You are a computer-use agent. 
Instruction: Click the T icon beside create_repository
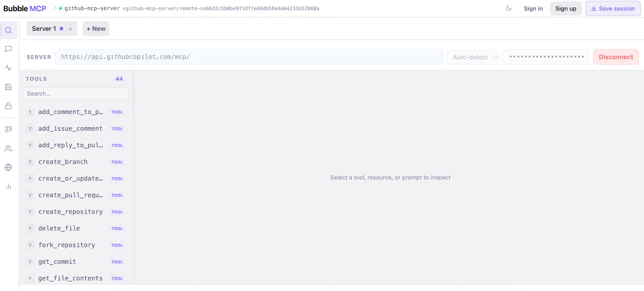[x=30, y=212]
